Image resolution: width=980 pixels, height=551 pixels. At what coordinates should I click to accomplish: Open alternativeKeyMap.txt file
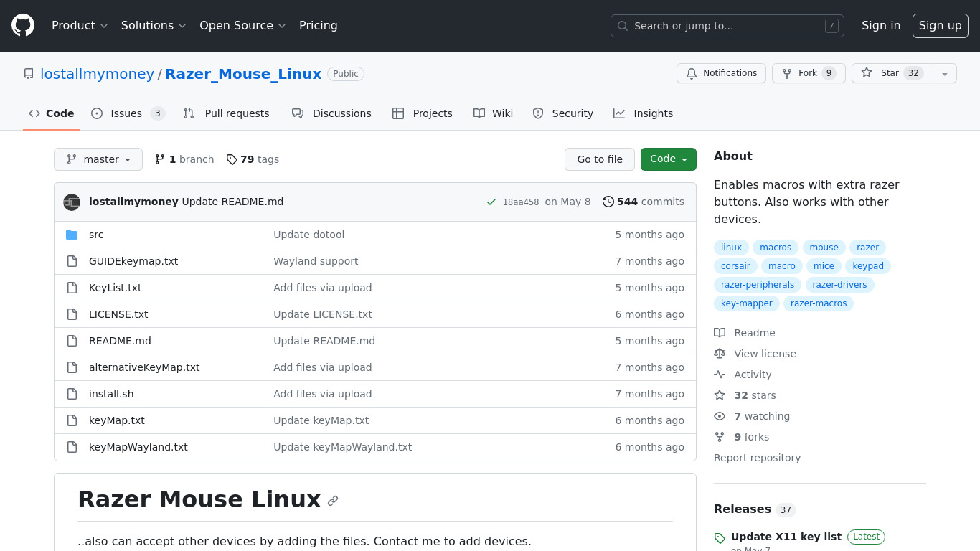(144, 367)
